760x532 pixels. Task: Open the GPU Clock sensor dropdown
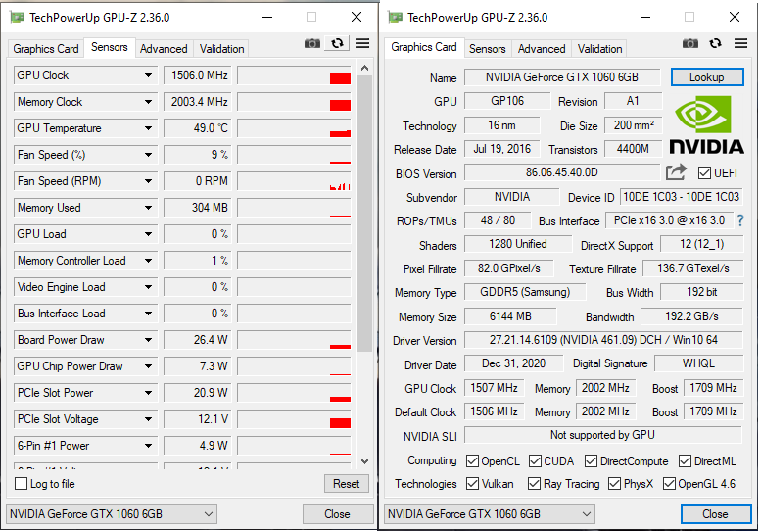(148, 75)
